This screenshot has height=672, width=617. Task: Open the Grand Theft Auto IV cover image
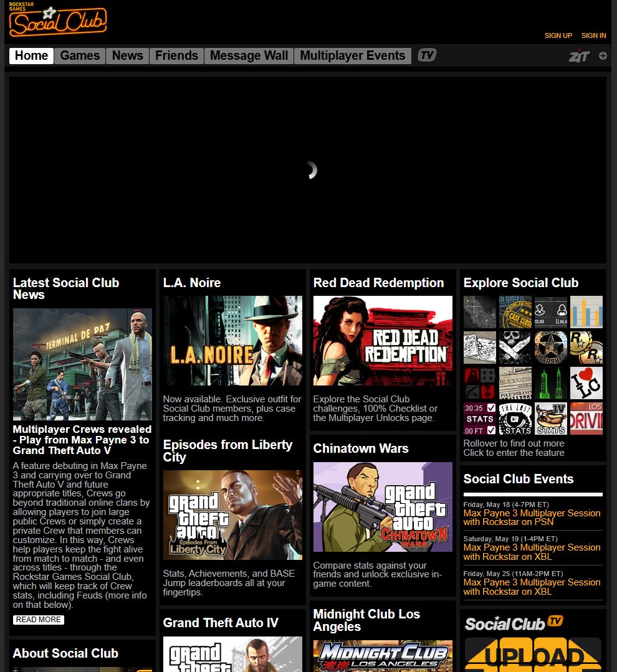[x=233, y=654]
